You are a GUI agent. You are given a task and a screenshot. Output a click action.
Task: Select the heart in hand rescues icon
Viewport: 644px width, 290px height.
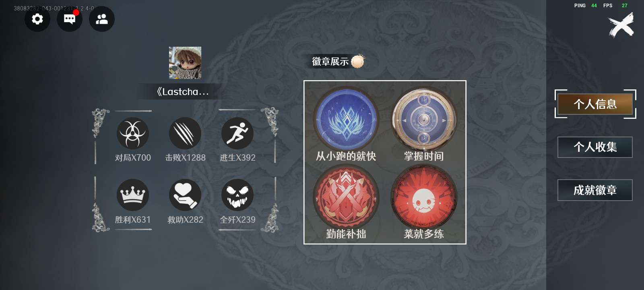pyautogui.click(x=185, y=195)
